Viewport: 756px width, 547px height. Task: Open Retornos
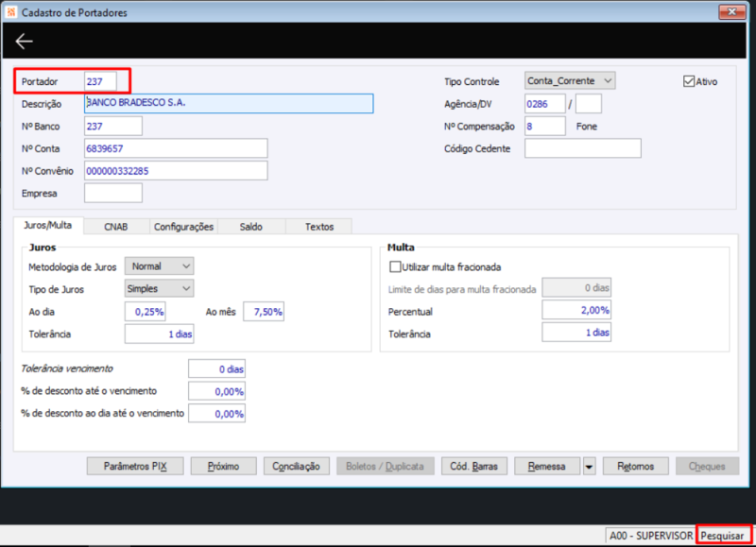635,466
